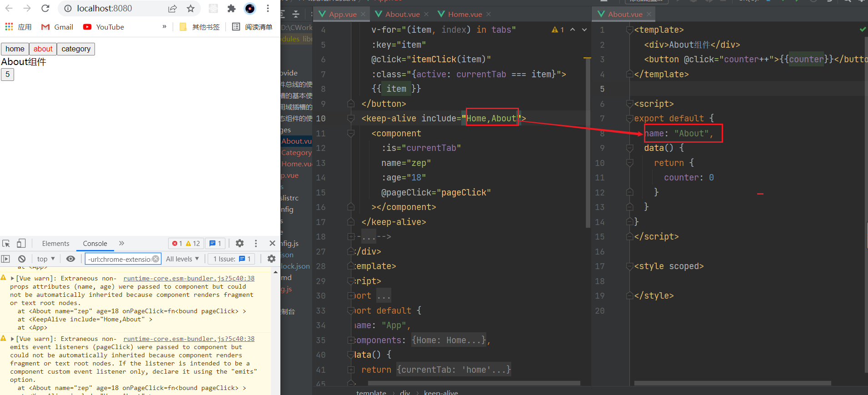
Task: Toggle the console sidebar
Action: point(5,259)
